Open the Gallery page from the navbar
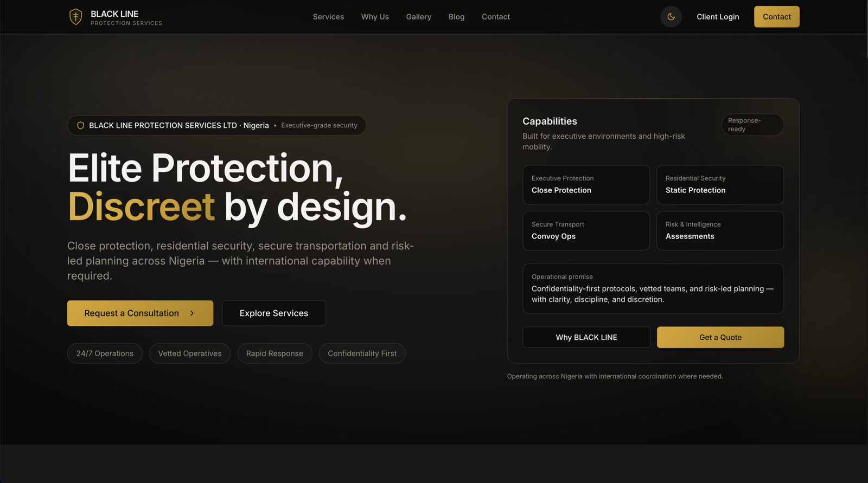 click(x=418, y=17)
